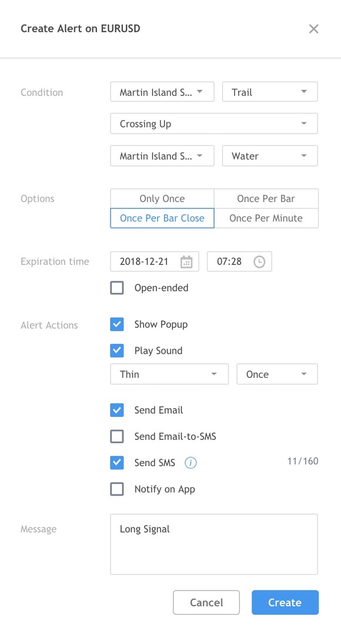The width and height of the screenshot is (341, 644).
Task: Enable Send Email-to-SMS
Action: [117, 436]
